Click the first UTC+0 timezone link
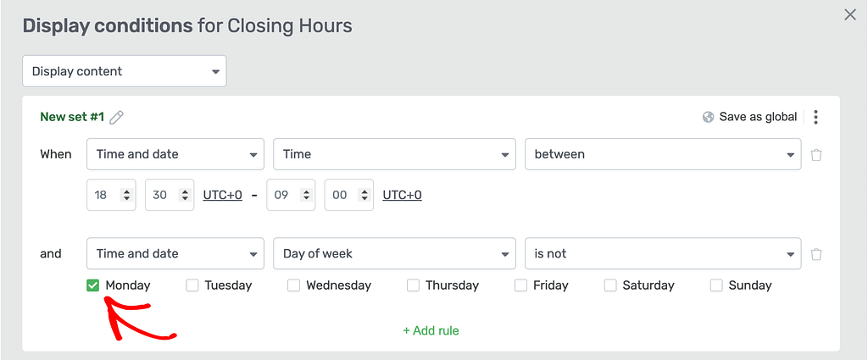This screenshot has height=360, width=868. coord(223,195)
